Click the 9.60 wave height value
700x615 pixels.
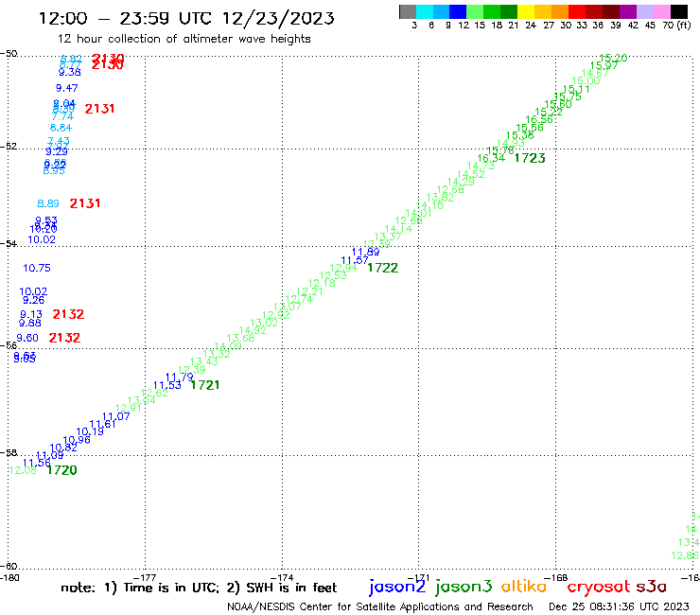(x=27, y=338)
